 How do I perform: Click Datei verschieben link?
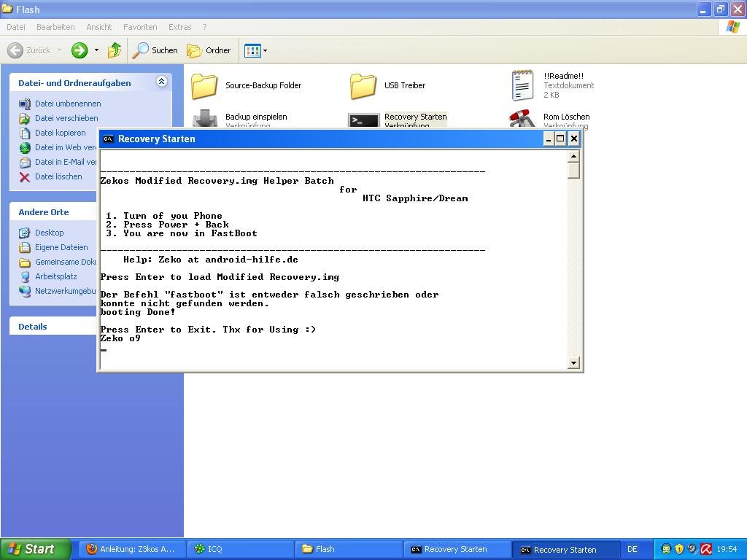66,118
